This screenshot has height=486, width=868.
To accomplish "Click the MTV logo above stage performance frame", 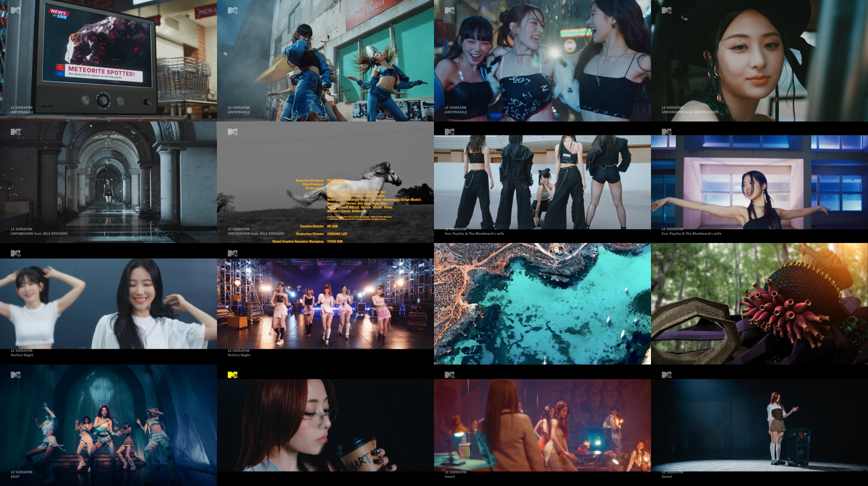I will click(233, 253).
